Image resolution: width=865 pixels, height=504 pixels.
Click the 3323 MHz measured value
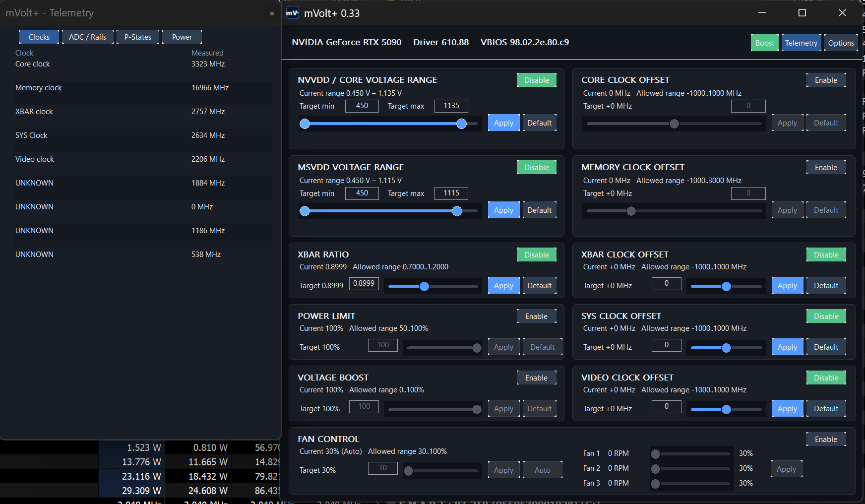point(208,64)
